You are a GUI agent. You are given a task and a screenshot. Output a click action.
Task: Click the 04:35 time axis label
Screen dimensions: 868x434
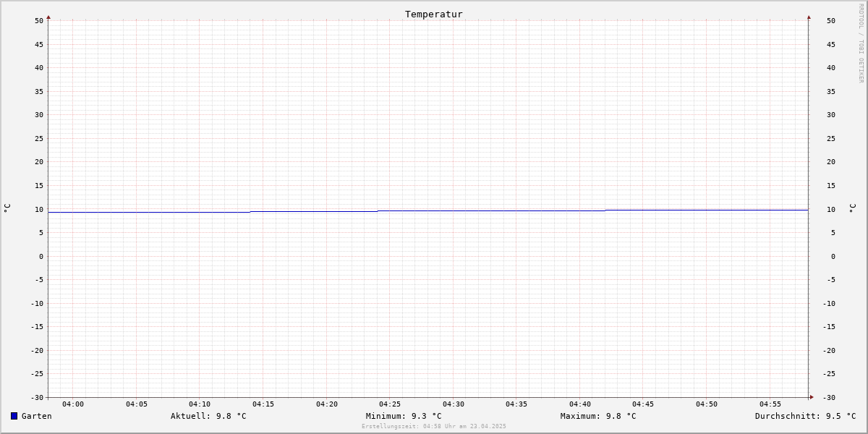coord(516,404)
